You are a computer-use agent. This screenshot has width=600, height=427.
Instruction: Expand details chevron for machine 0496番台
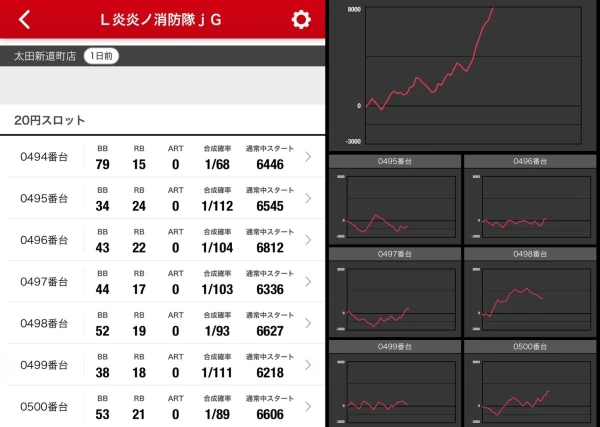tap(308, 240)
